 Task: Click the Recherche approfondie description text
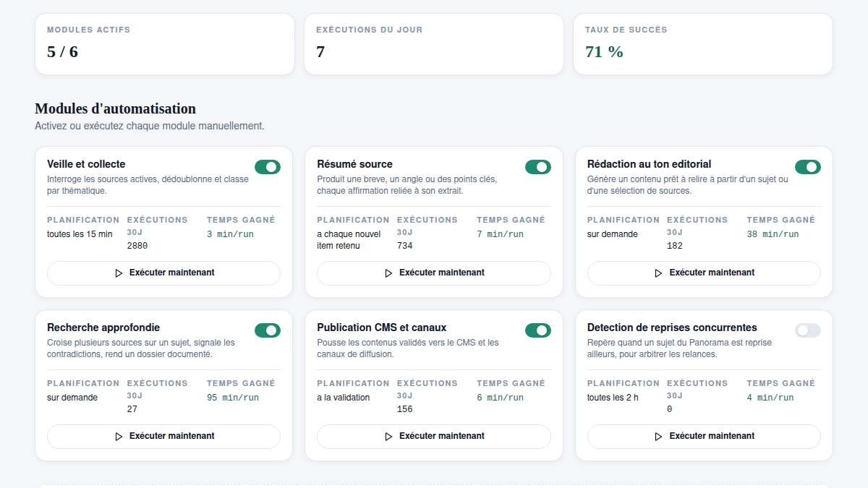click(x=141, y=348)
